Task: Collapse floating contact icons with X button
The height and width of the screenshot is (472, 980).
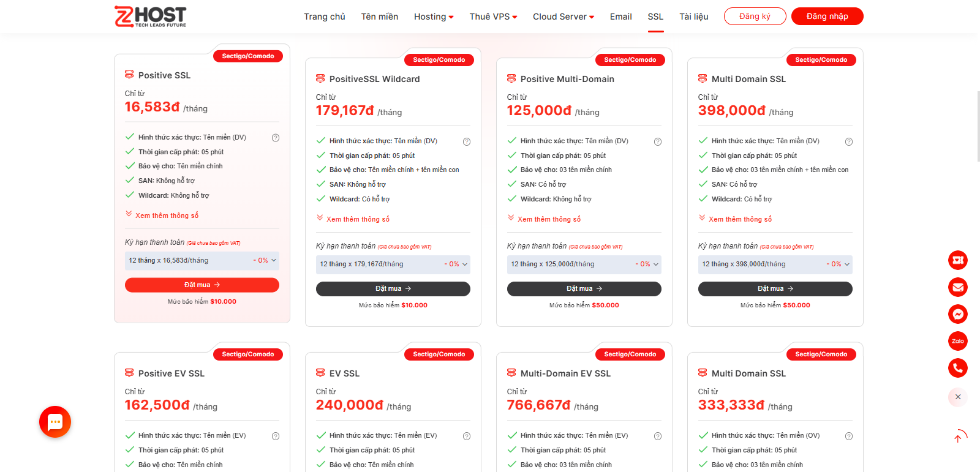Action: click(958, 397)
